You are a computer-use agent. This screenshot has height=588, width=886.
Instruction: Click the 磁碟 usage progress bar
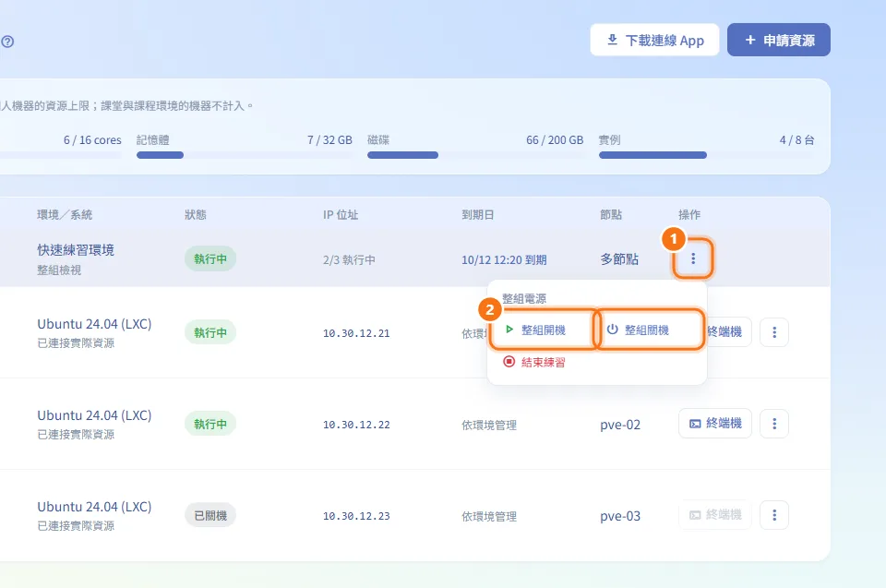point(475,155)
